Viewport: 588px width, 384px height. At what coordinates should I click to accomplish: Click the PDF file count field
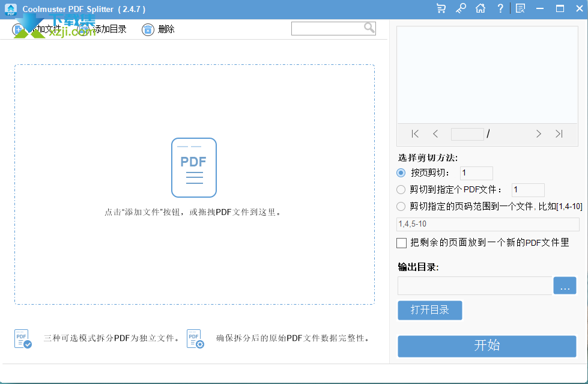[528, 190]
